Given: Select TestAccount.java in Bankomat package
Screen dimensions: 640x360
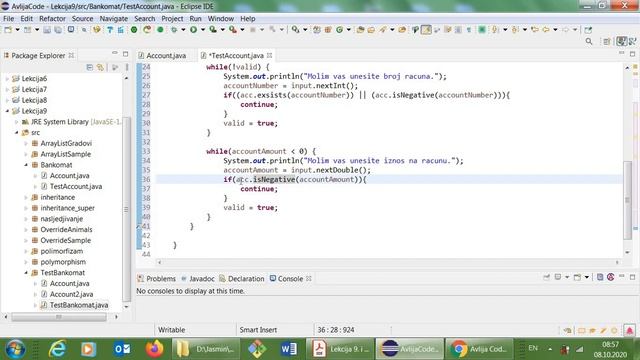Looking at the screenshot, I should [76, 186].
